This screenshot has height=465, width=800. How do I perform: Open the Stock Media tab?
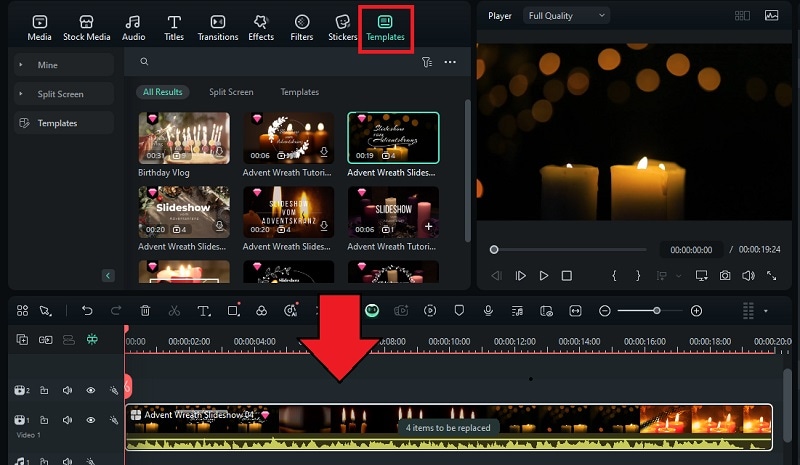click(87, 28)
